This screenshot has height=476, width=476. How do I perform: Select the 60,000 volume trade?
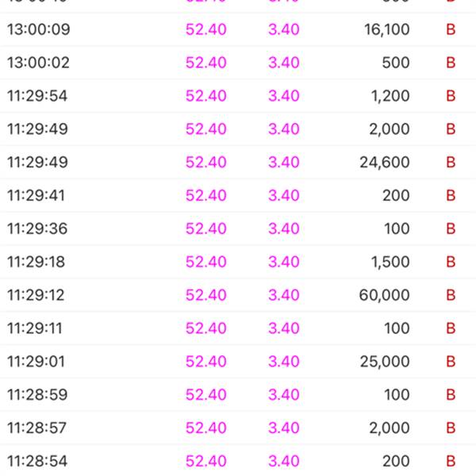384,295
